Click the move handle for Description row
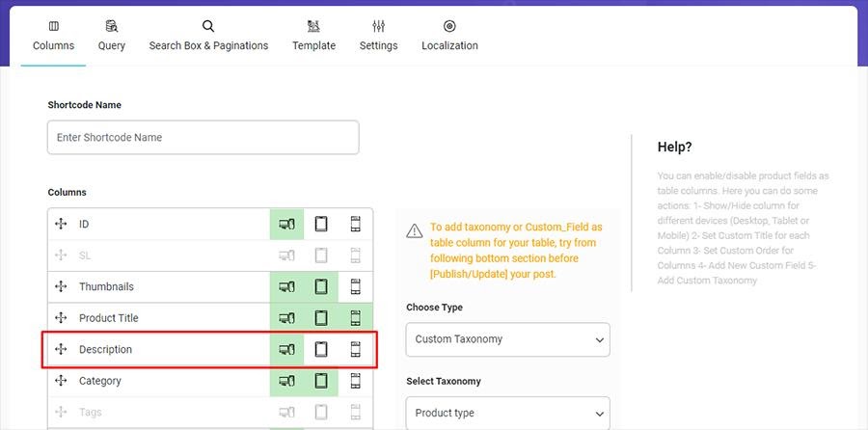The height and width of the screenshot is (430, 868). pos(61,349)
